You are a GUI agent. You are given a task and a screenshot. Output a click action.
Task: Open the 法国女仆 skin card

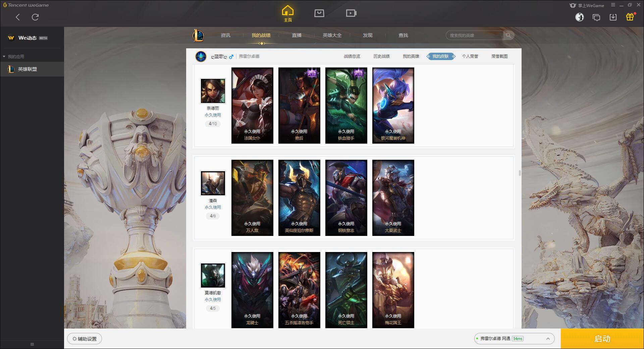point(252,105)
